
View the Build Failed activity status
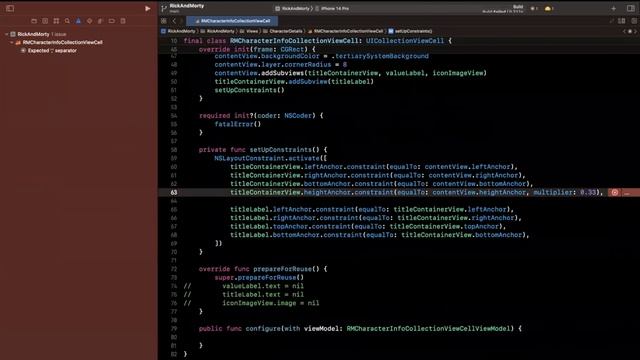click(x=502, y=9)
